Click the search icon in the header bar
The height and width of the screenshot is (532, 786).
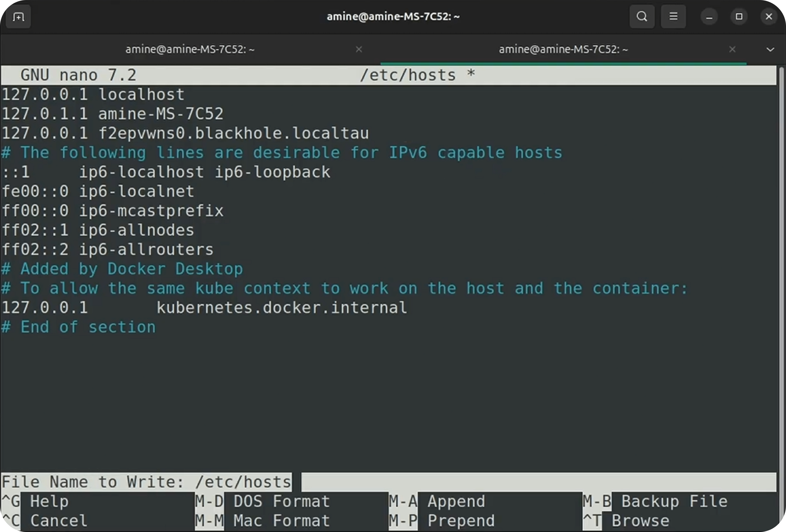pyautogui.click(x=642, y=17)
